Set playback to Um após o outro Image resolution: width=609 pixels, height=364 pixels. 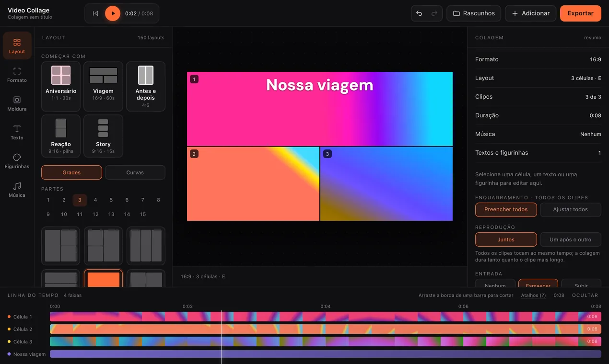[x=571, y=239]
